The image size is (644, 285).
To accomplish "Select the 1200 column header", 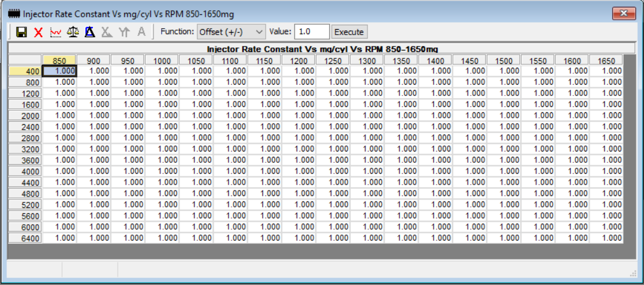I will pyautogui.click(x=298, y=60).
